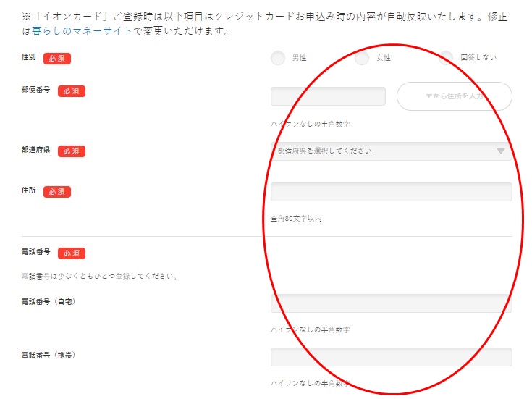Choose the 女性 gender radio option

(362, 58)
